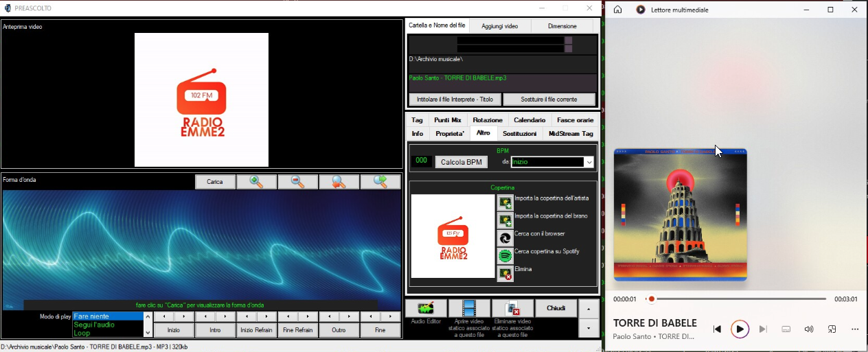Click the up arrow of Modo di play list

tap(148, 316)
